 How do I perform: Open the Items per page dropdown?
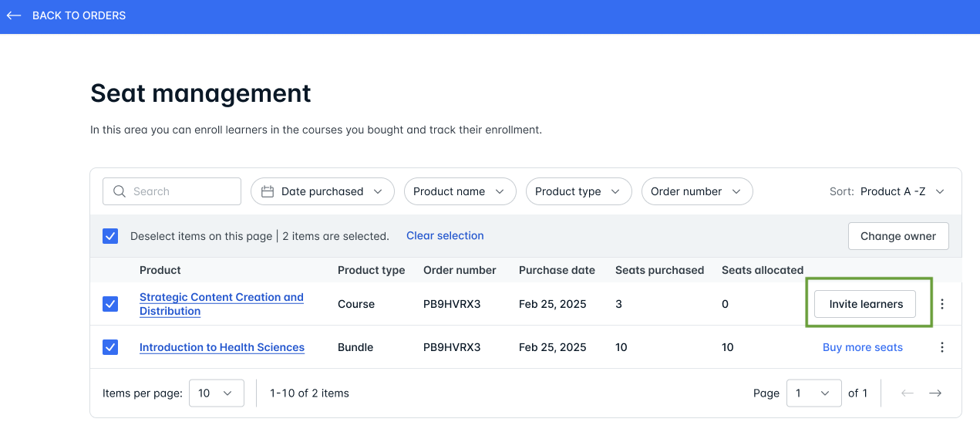coord(217,393)
